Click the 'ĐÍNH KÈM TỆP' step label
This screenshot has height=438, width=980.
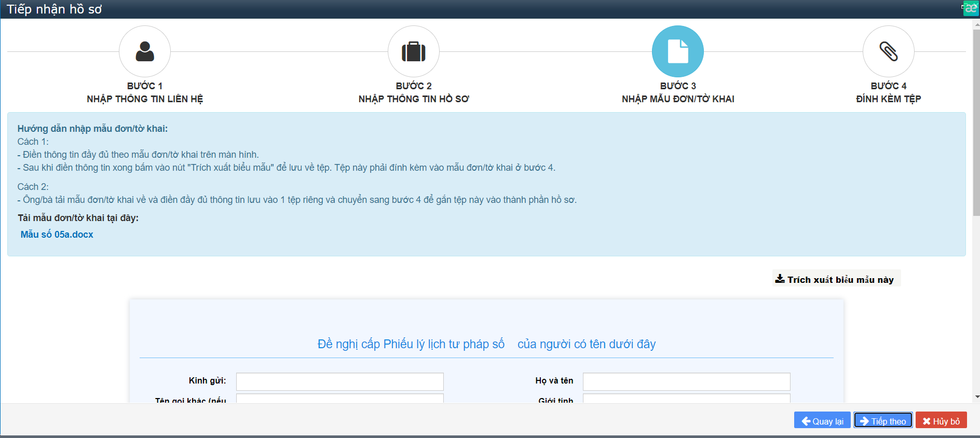(x=888, y=99)
